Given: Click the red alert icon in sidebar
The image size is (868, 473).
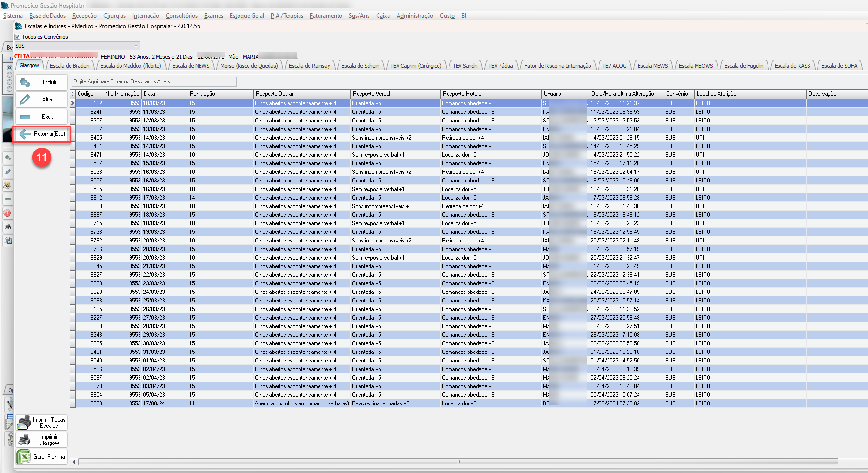Looking at the screenshot, I should click(x=8, y=213).
